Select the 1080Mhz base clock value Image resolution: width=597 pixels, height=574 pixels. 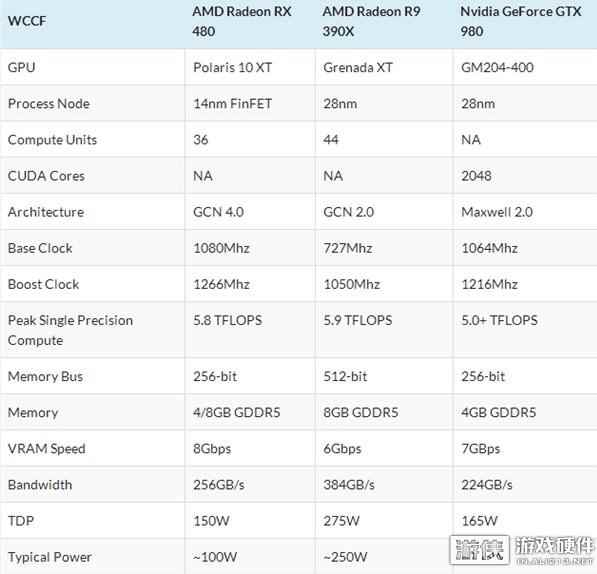click(221, 248)
